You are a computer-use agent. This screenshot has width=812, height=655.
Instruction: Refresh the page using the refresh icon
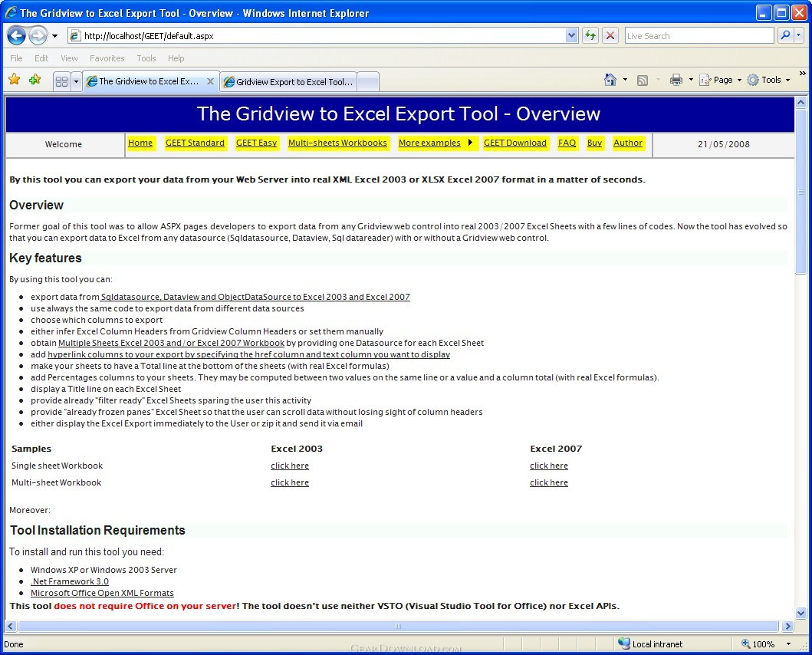(590, 36)
